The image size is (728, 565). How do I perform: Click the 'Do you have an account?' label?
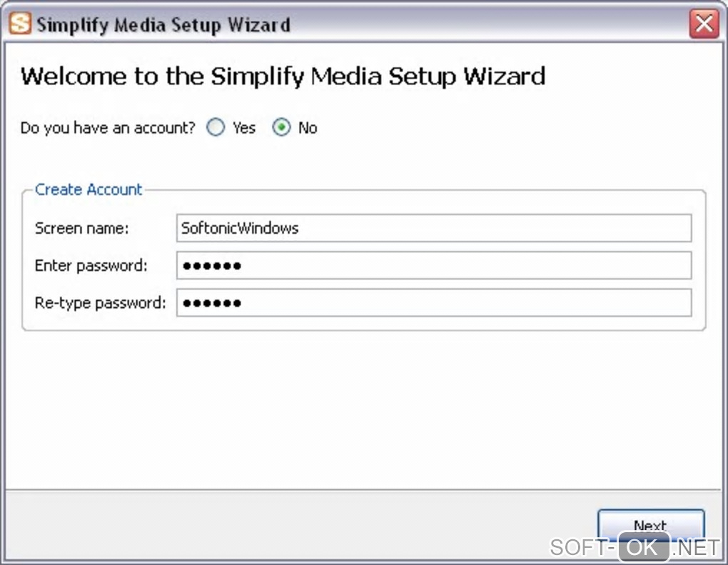pos(108,128)
